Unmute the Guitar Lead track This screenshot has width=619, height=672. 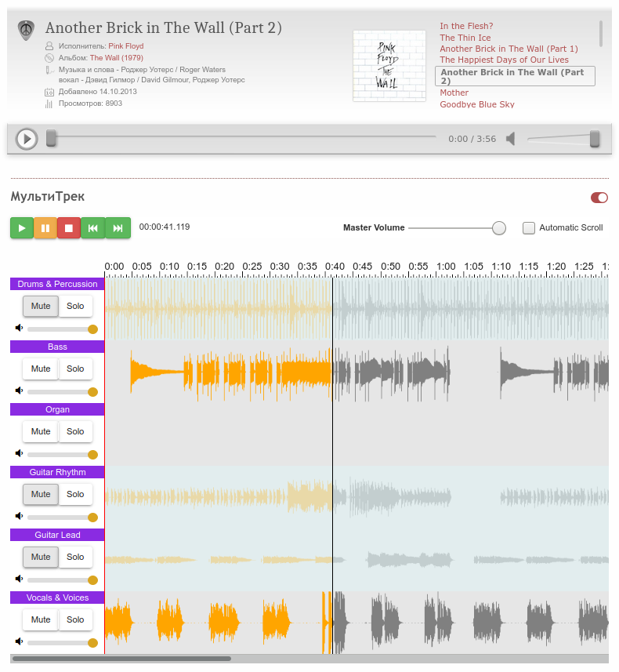tap(41, 557)
